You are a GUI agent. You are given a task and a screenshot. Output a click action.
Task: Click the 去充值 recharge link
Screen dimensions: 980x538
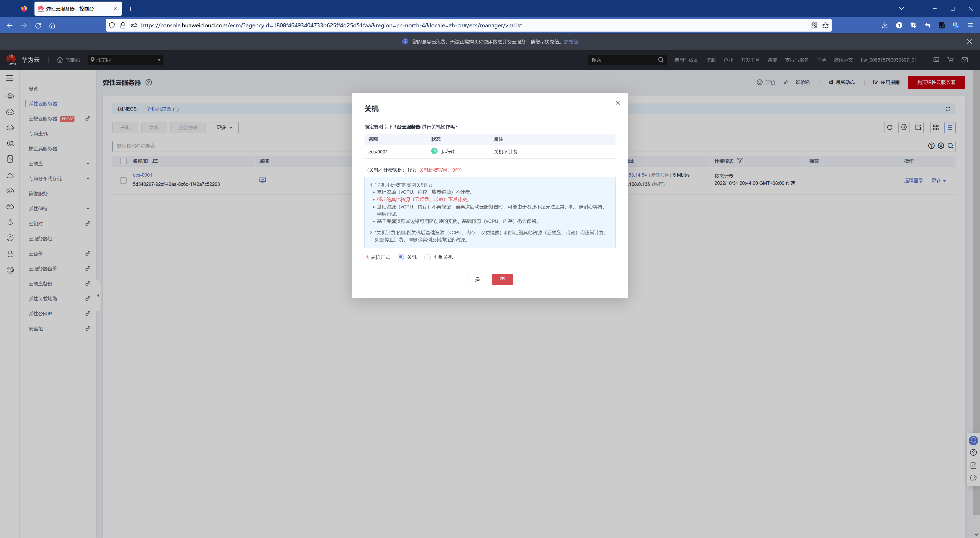[571, 42]
